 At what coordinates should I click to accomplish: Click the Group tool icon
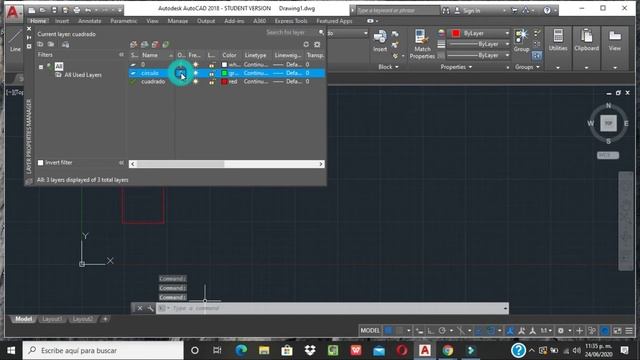point(521,40)
